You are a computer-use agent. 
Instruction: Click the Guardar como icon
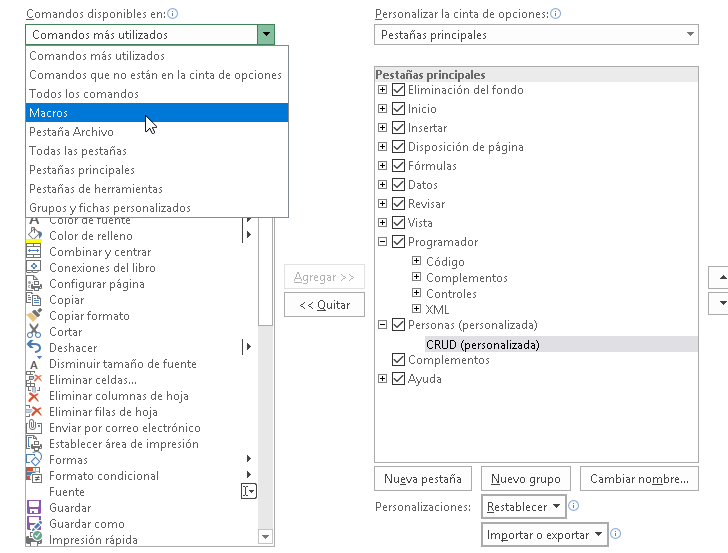[x=34, y=523]
